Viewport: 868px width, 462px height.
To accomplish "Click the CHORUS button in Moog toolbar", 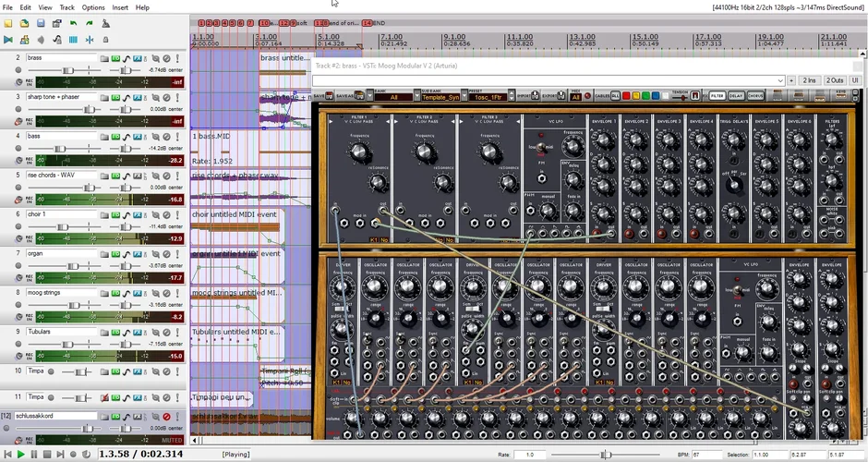I will 755,95.
